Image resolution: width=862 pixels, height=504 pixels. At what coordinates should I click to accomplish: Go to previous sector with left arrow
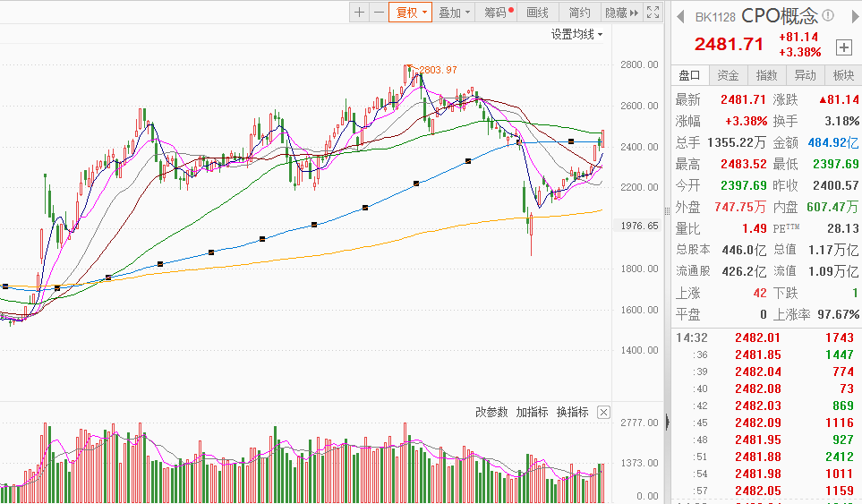(x=679, y=16)
